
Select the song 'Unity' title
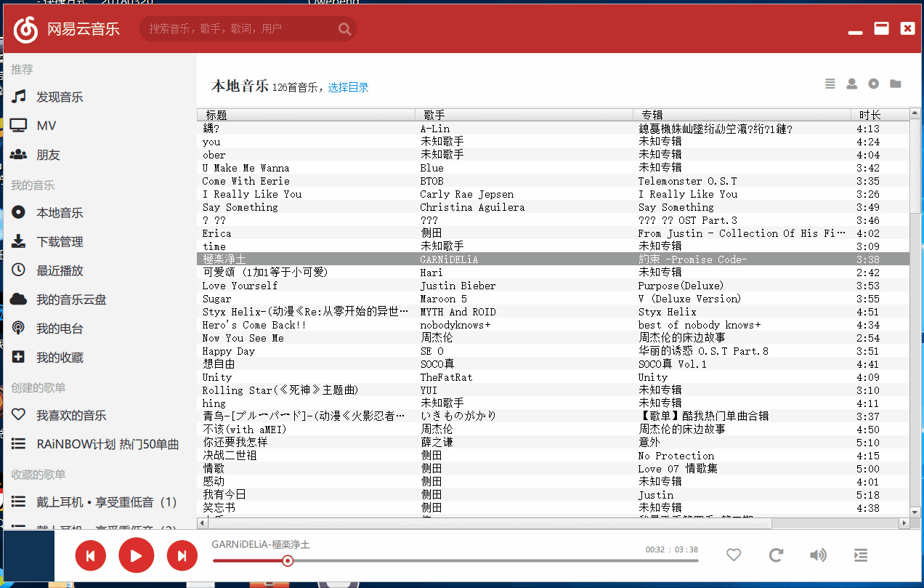coord(216,377)
